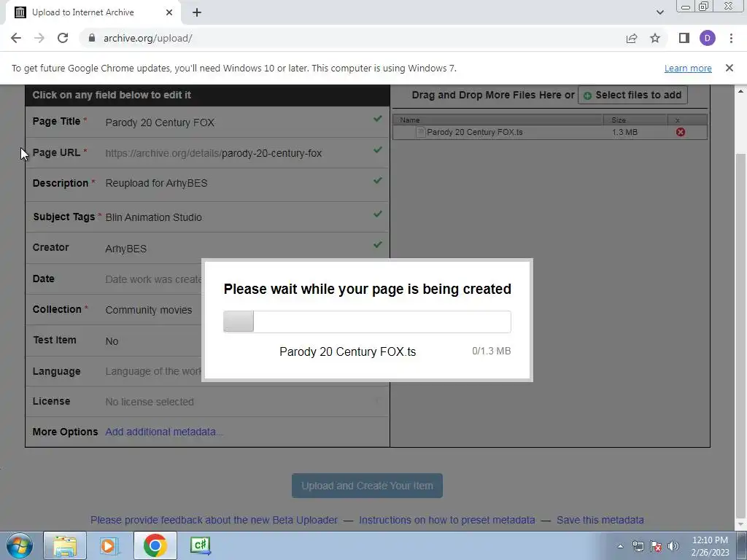Image resolution: width=747 pixels, height=560 pixels.
Task: Click Parody 20 Century FOX.ts in progress dialog
Action: click(x=348, y=351)
